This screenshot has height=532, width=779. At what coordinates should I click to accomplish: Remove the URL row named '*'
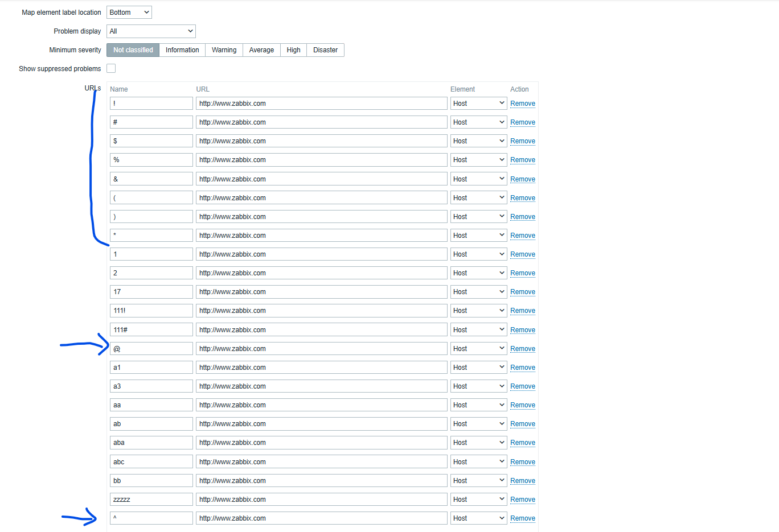click(x=523, y=236)
